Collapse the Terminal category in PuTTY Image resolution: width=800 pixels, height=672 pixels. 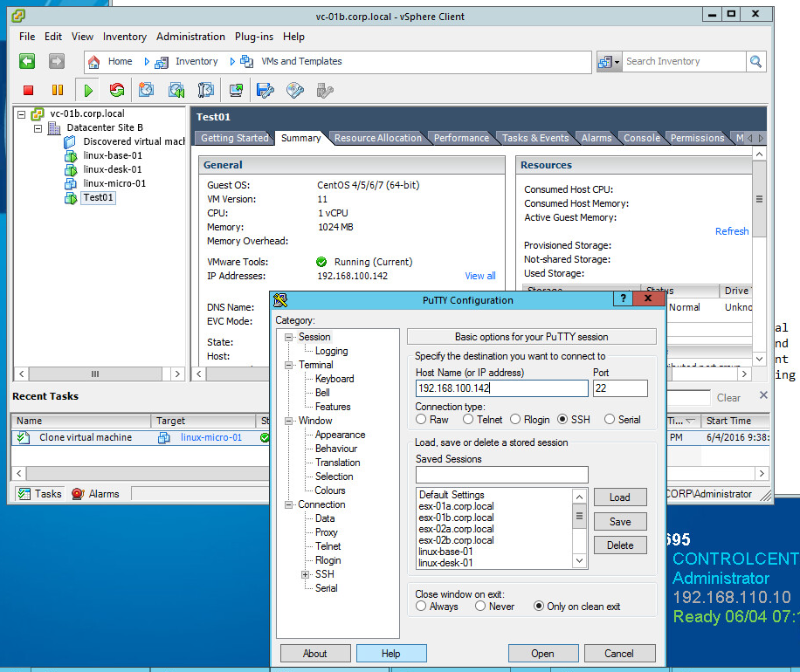289,365
